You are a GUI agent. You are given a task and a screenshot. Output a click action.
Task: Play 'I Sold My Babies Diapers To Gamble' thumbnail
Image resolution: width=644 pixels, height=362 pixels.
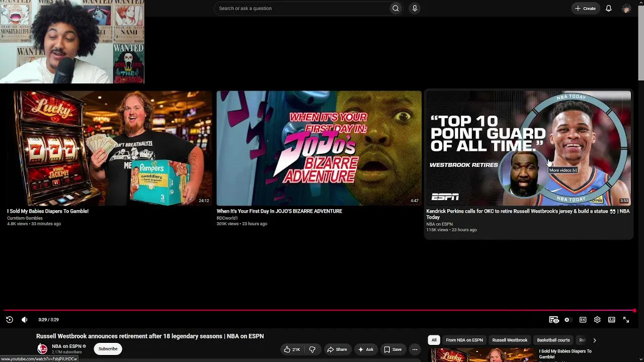[110, 148]
